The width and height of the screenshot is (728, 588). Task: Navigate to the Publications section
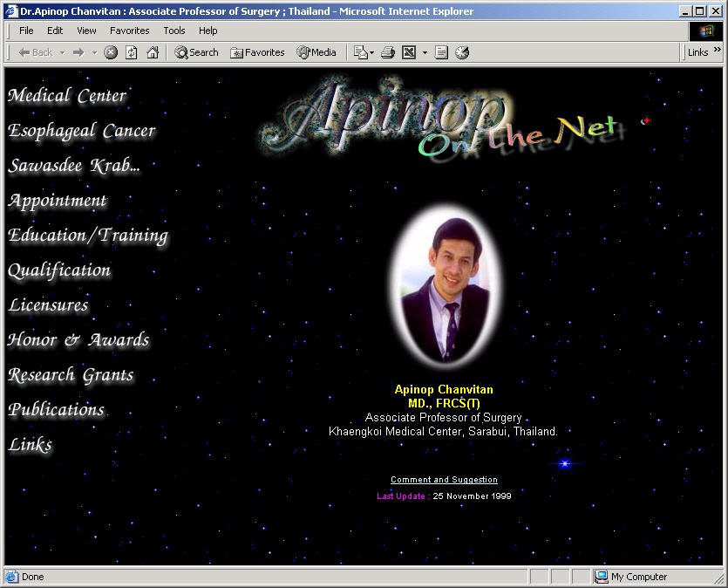pos(57,410)
